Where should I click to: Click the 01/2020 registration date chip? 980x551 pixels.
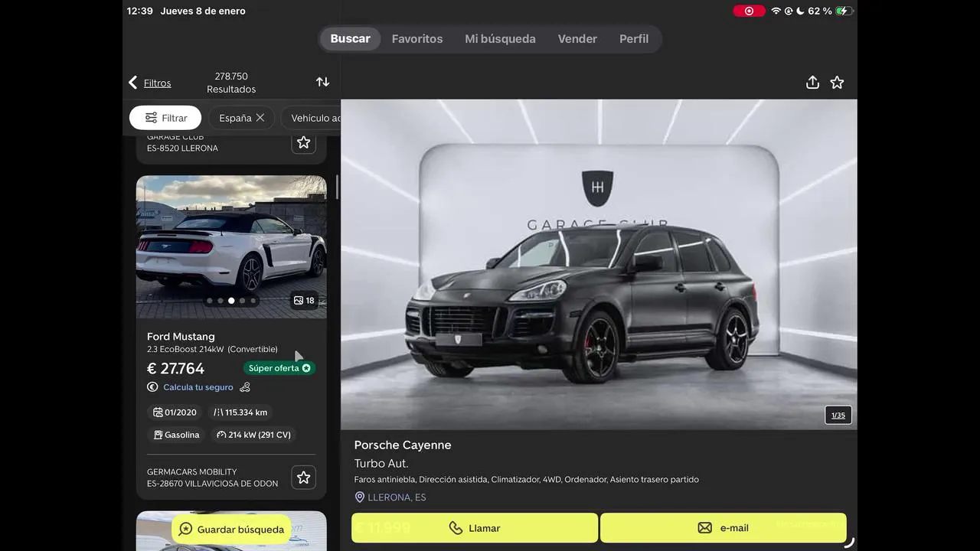(175, 412)
